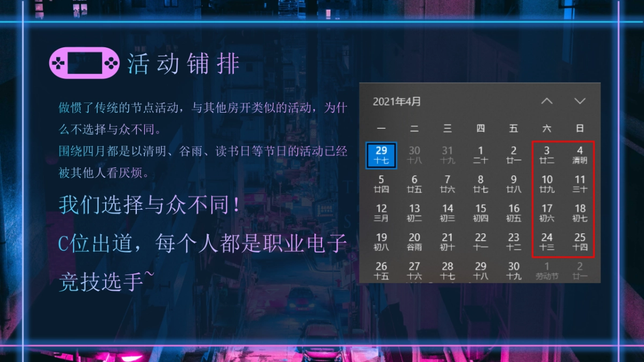Screen dimensions: 644x362
Task: Click the dimmed date May 2 labeled 廿一
Action: 580,270
